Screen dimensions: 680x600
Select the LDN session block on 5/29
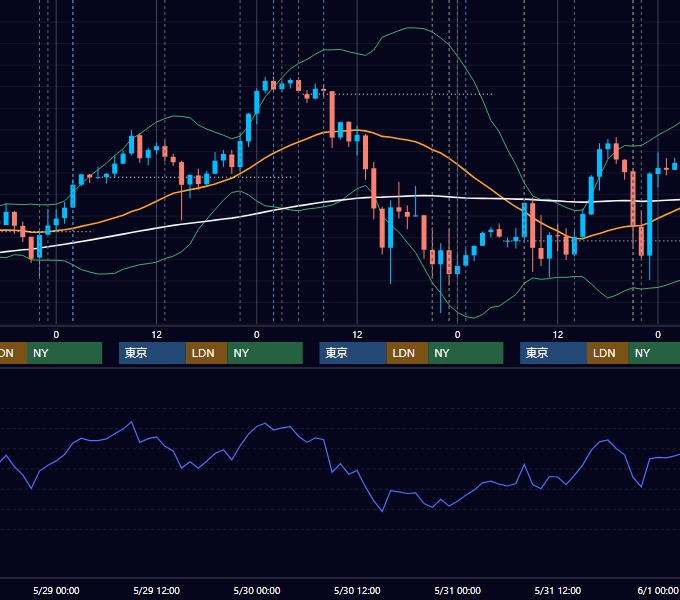(x=206, y=353)
